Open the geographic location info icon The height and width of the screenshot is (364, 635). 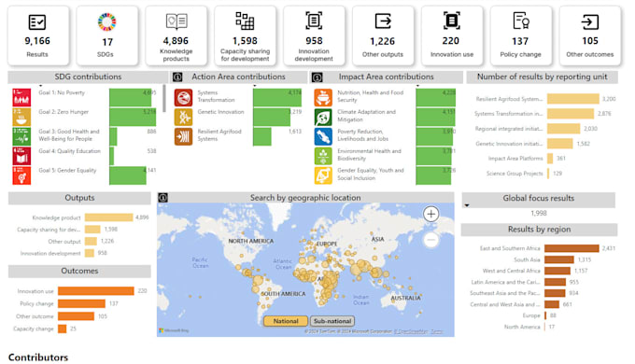pyautogui.click(x=162, y=198)
